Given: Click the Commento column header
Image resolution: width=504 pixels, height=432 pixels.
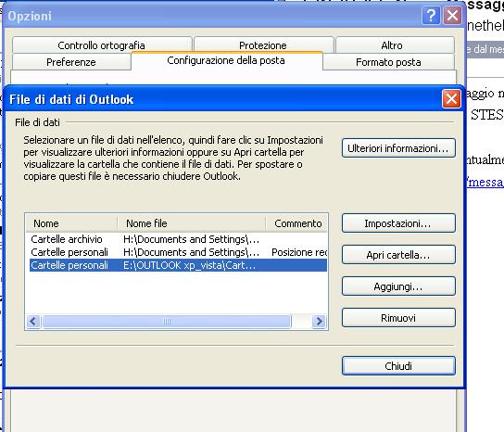Looking at the screenshot, I should 296,223.
